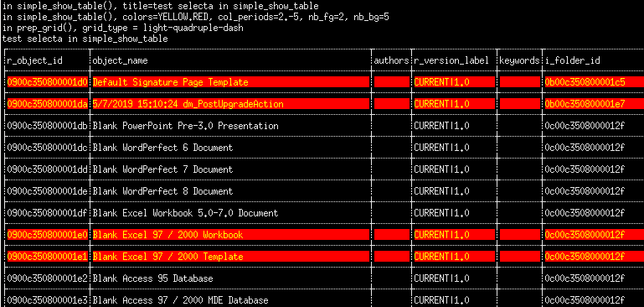Click 'Blank Excel Workbook 5.0-7.0 Document' cell
644x307 pixels.
pos(186,213)
